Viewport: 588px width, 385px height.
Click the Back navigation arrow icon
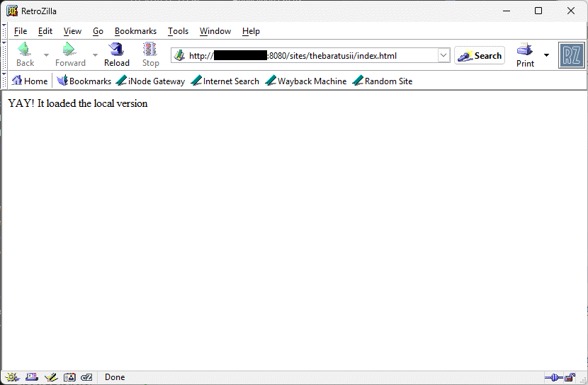click(x=25, y=49)
